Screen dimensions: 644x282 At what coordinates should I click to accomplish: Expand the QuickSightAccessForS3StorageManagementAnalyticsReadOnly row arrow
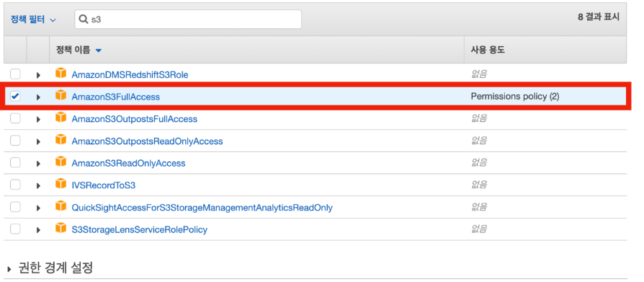38,208
